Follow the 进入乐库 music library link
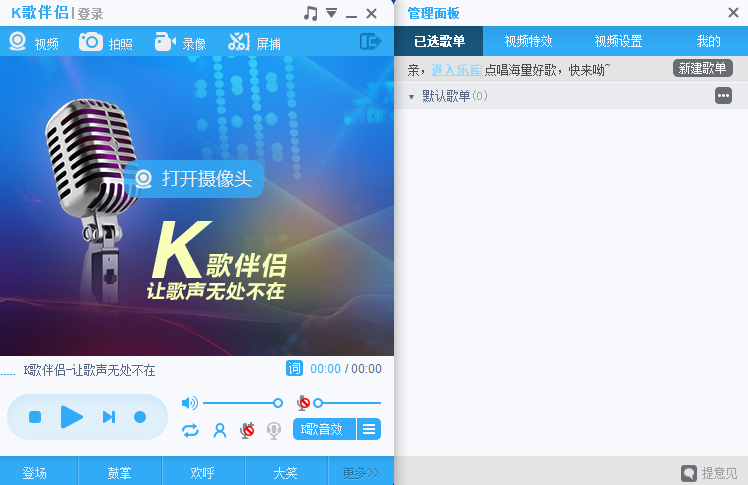Screen dimensions: 748x485 point(457,70)
